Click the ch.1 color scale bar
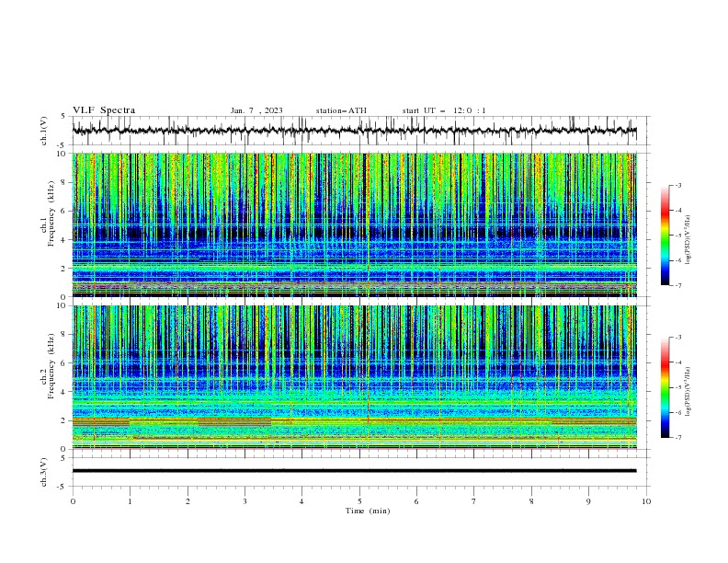Screen dimensions: 728x563 pyautogui.click(x=665, y=236)
